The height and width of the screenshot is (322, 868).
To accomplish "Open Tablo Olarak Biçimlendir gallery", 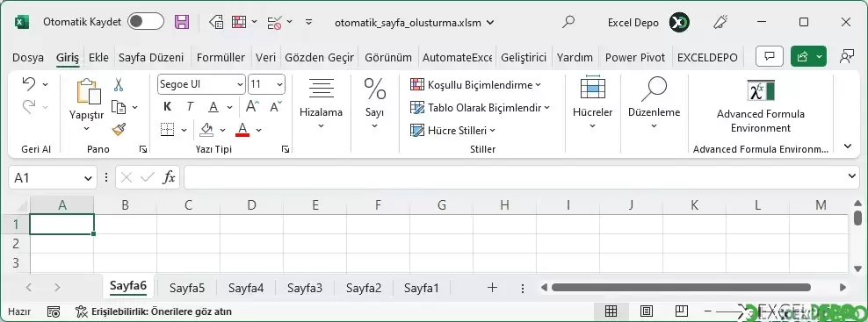I will (480, 107).
